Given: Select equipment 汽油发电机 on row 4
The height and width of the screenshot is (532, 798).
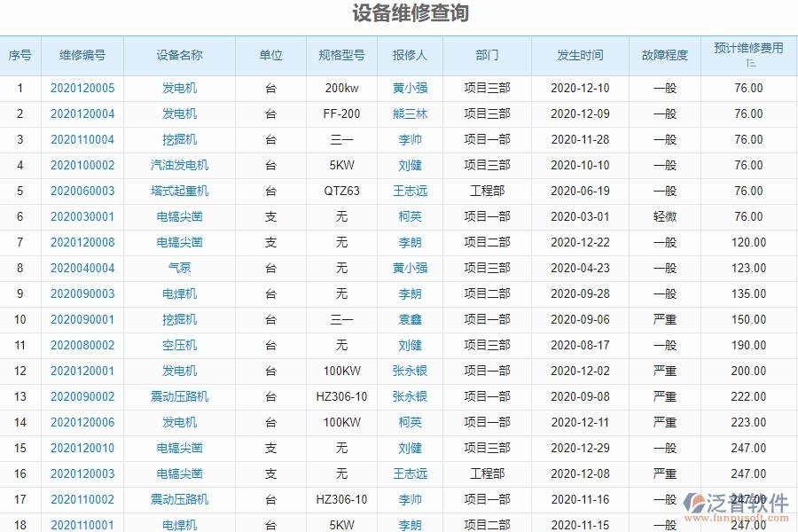Looking at the screenshot, I should coord(178,165).
